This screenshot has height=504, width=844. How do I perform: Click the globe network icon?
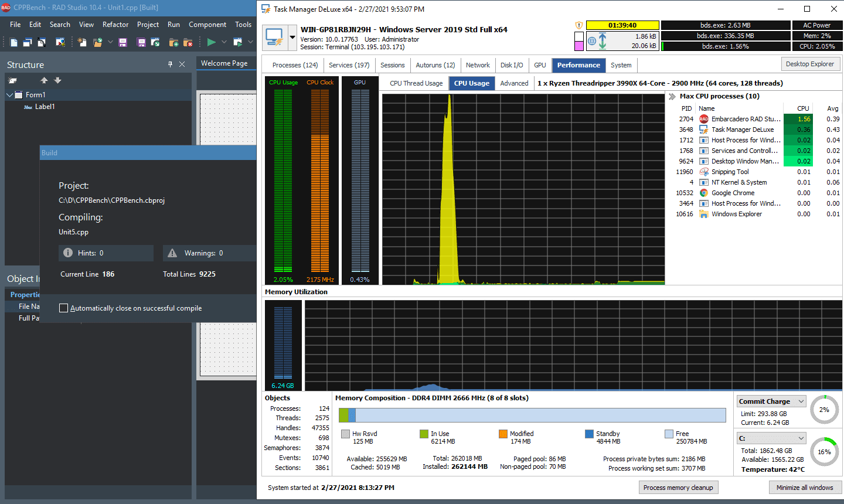592,41
